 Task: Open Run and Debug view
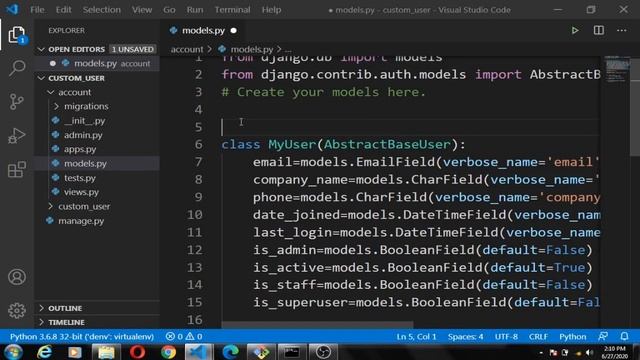click(17, 136)
